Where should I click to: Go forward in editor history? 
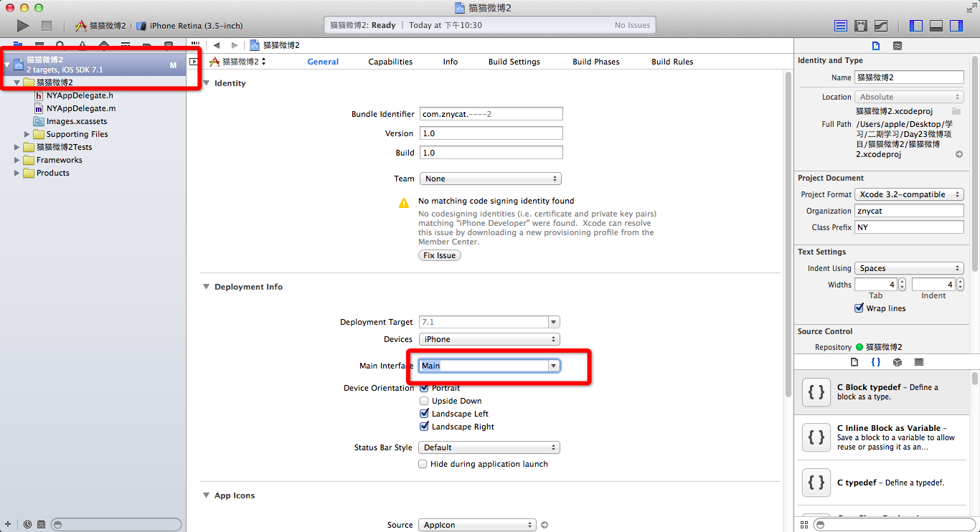tap(235, 45)
